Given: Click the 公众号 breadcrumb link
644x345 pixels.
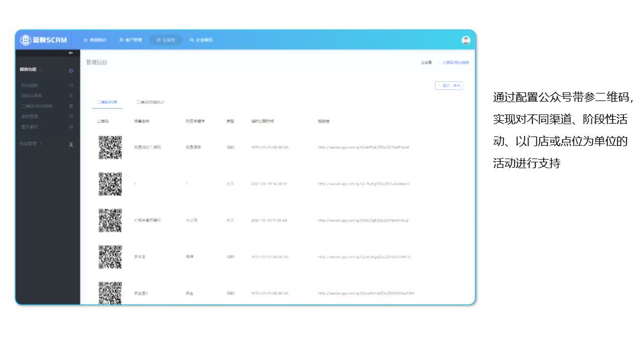Looking at the screenshot, I should 426,63.
